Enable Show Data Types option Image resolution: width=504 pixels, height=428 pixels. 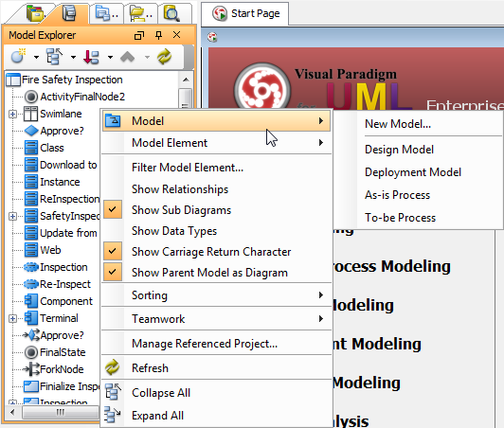click(x=216, y=231)
